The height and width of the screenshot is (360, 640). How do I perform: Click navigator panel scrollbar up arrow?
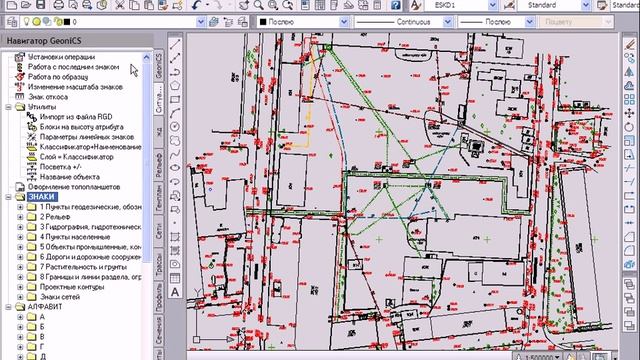(147, 58)
